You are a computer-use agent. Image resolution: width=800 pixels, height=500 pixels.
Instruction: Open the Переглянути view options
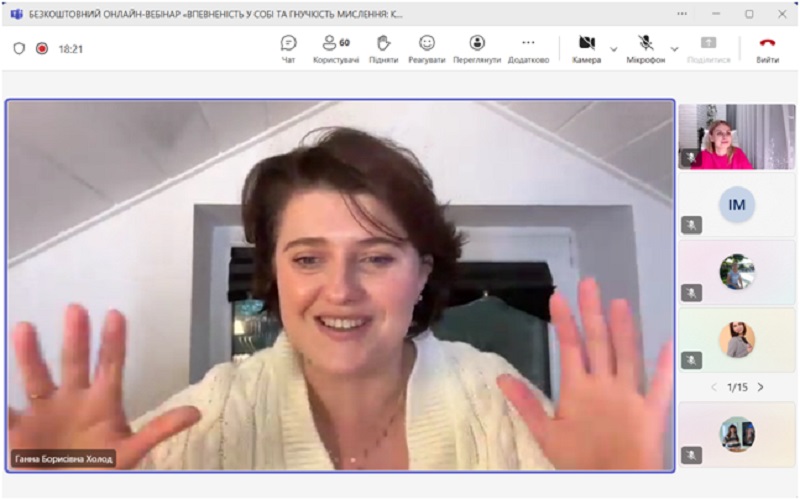coord(477,48)
